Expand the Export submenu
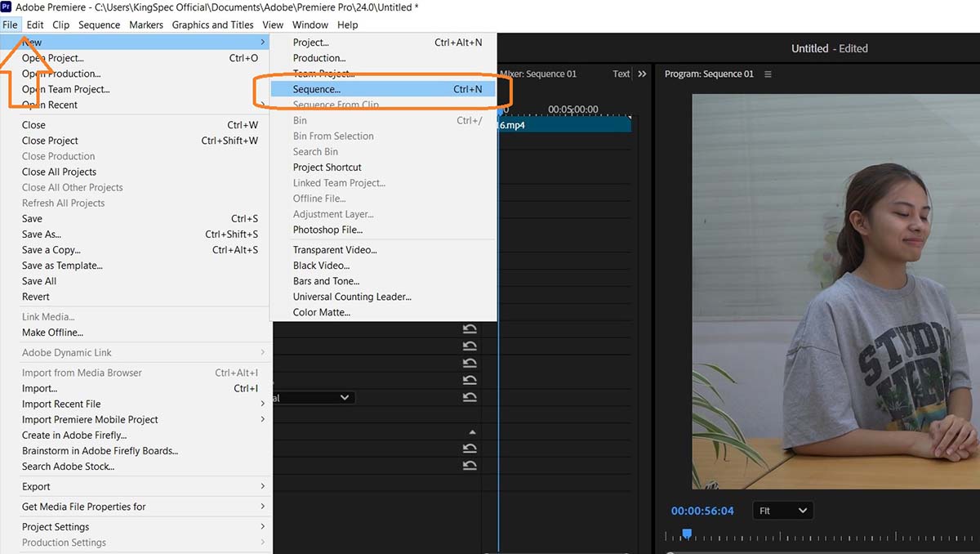 tap(145, 487)
